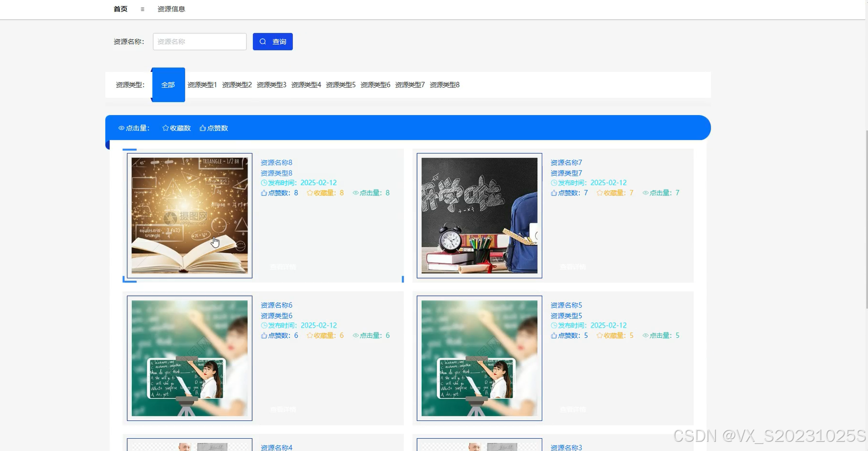Image resolution: width=868 pixels, height=451 pixels.
Task: Switch to 资源类型6 filter
Action: [375, 85]
